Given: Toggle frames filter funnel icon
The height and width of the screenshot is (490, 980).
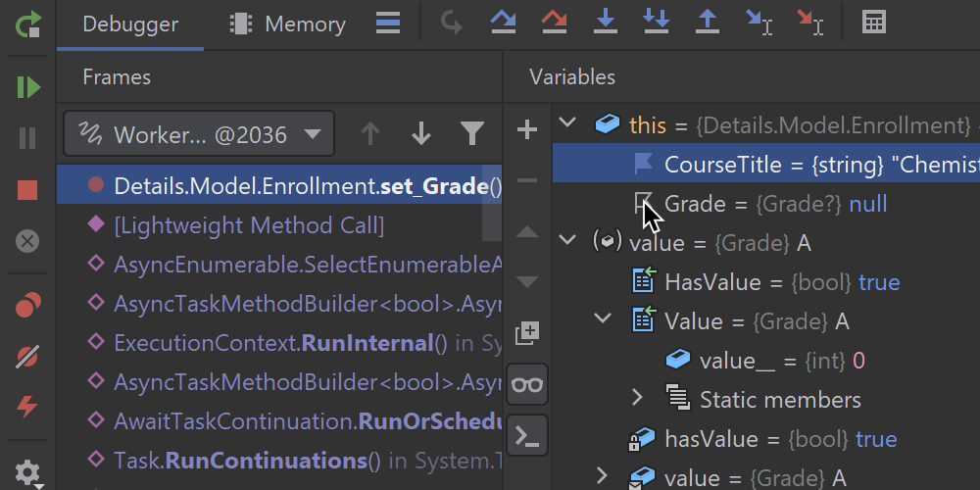Looking at the screenshot, I should point(472,133).
